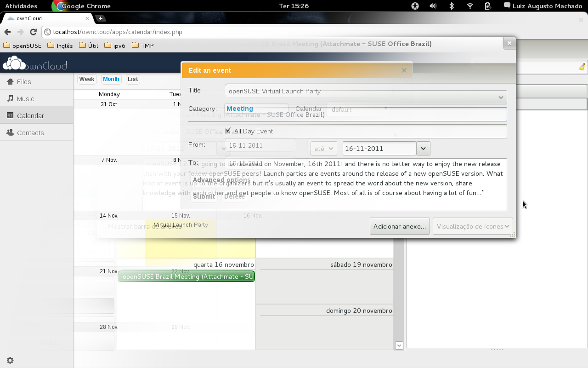Open ownCloud settings via the gear icon
The image size is (588, 368).
tap(10, 360)
